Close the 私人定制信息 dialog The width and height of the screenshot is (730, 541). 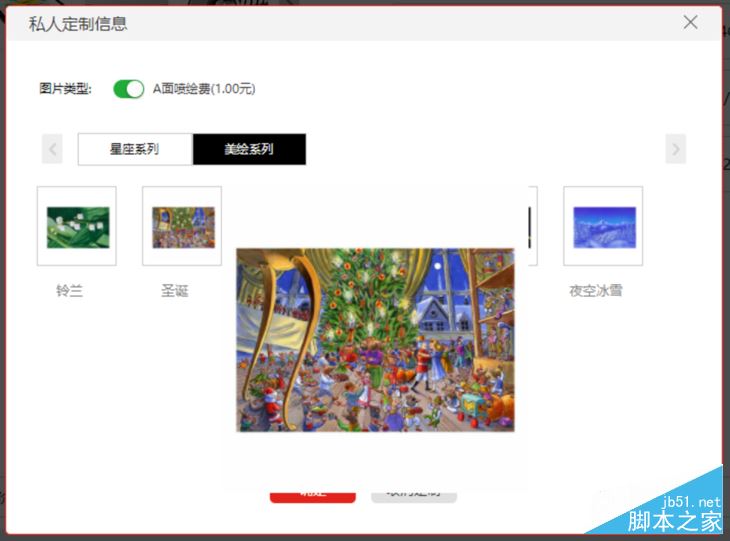pos(690,22)
